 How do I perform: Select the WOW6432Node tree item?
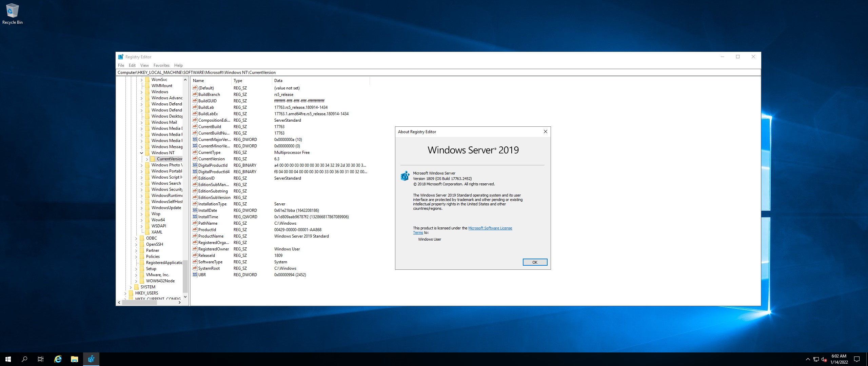[x=160, y=281]
